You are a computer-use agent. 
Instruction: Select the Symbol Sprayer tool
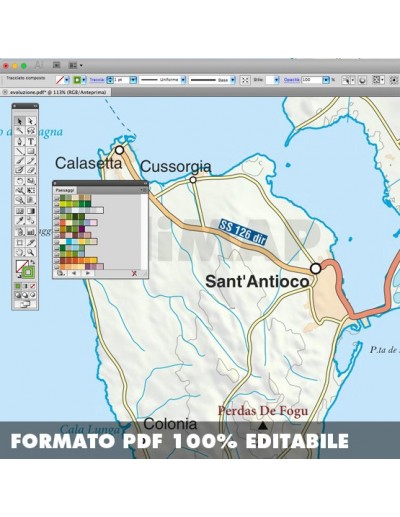pyautogui.click(x=20, y=232)
